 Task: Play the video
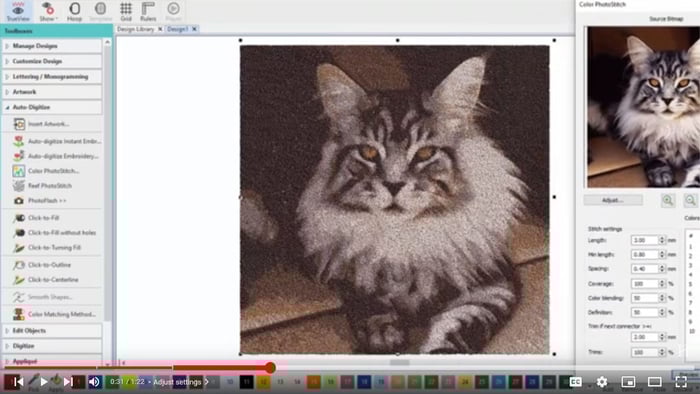point(43,382)
